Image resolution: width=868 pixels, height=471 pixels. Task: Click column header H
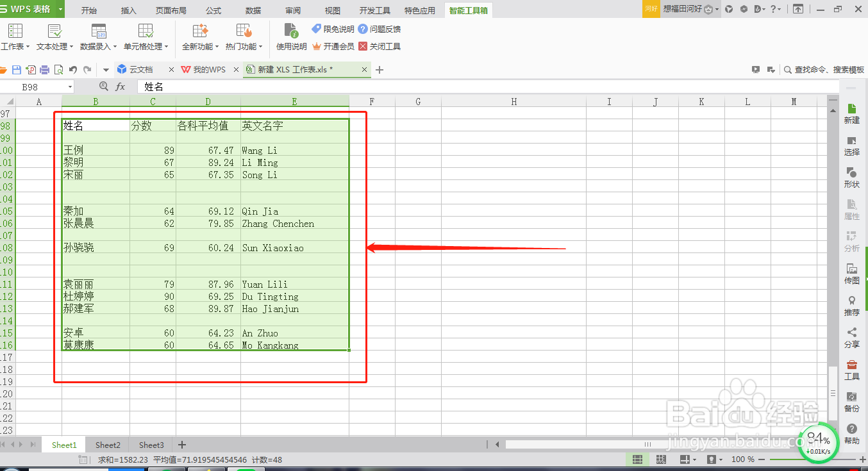pyautogui.click(x=514, y=101)
